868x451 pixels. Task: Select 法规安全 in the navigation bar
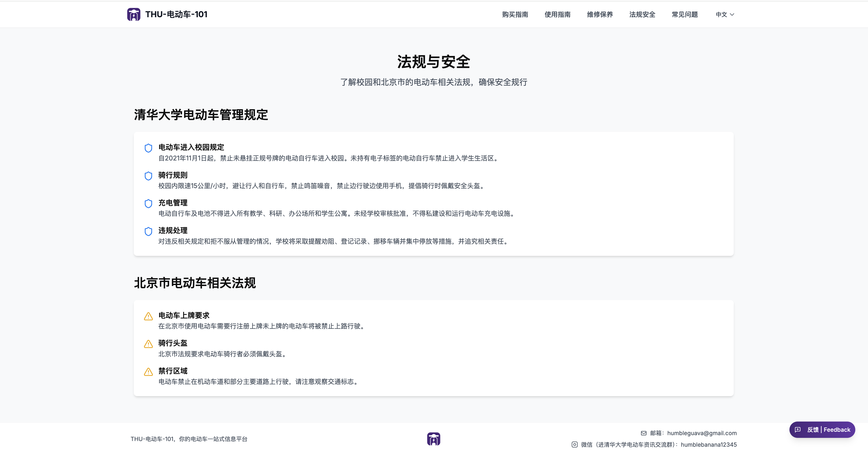point(642,15)
